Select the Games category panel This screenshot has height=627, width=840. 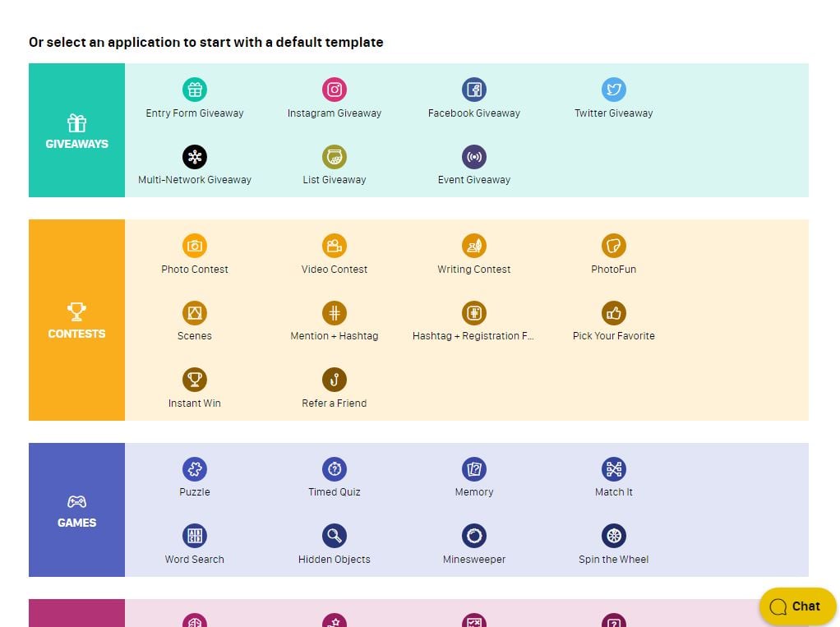(76, 510)
